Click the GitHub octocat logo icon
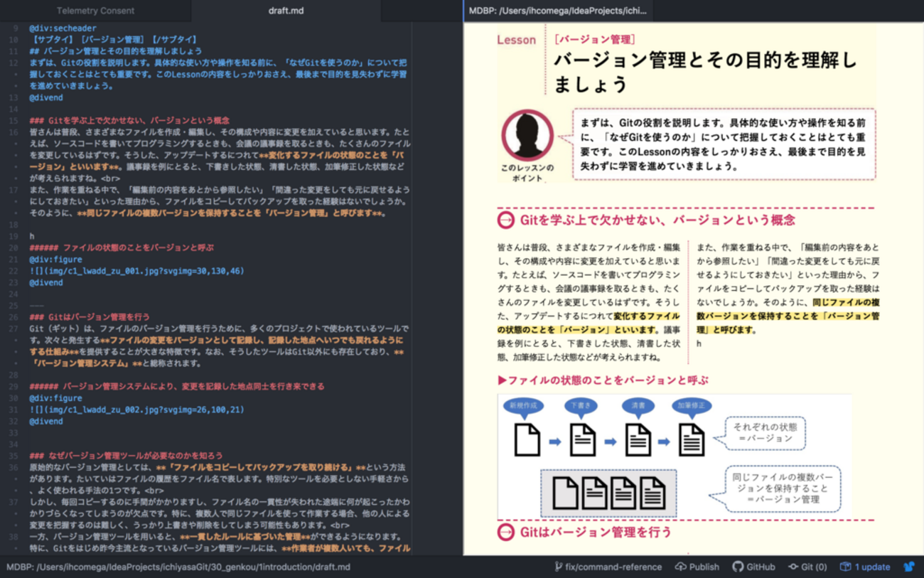This screenshot has height=578, width=924. 738,567
